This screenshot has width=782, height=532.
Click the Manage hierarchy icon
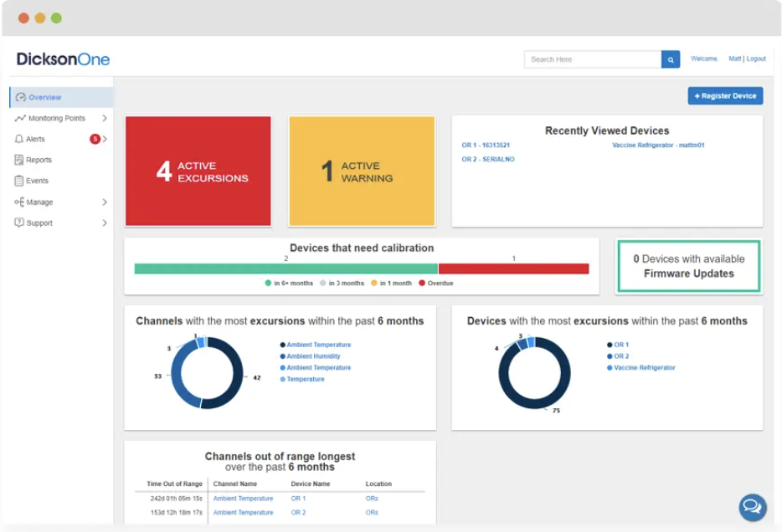tap(19, 202)
